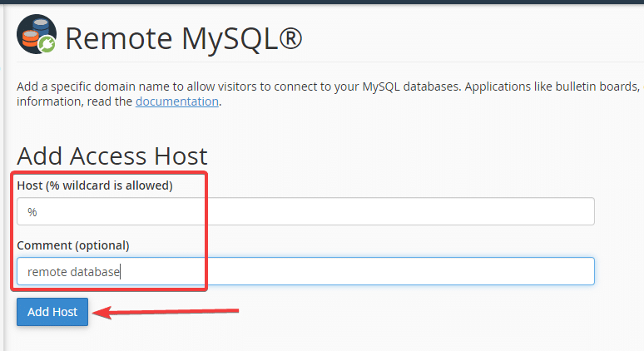Click the "remote database" text in the Comment field
The height and width of the screenshot is (351, 644).
73,271
